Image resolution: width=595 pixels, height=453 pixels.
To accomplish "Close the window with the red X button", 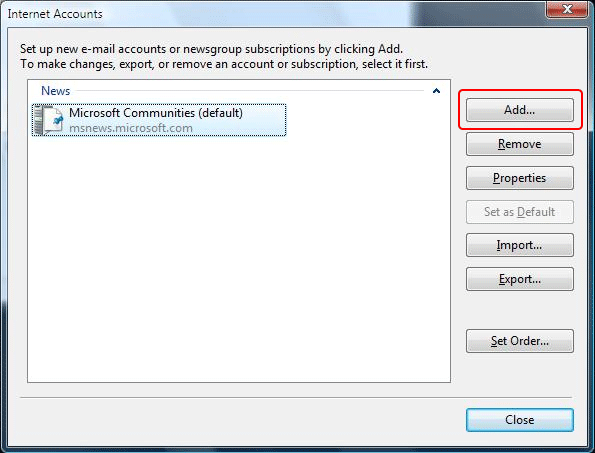I will pos(567,8).
